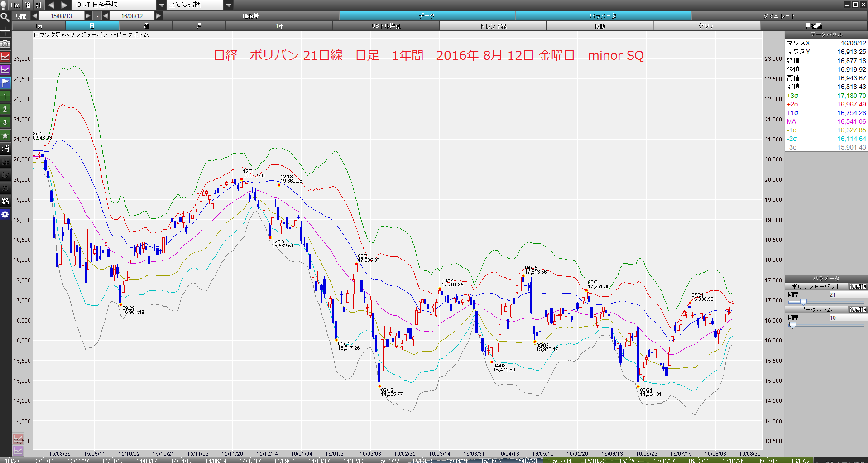Image resolution: width=868 pixels, height=463 pixels.
Task: Select the パラメータ tab
Action: (603, 16)
